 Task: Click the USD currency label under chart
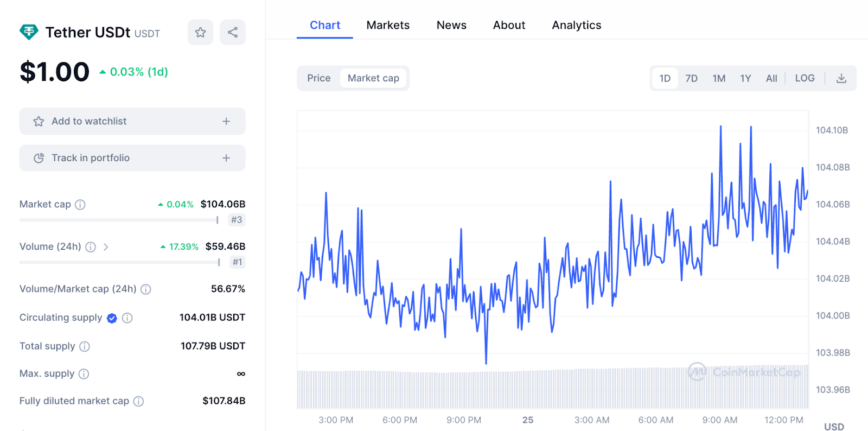(834, 427)
